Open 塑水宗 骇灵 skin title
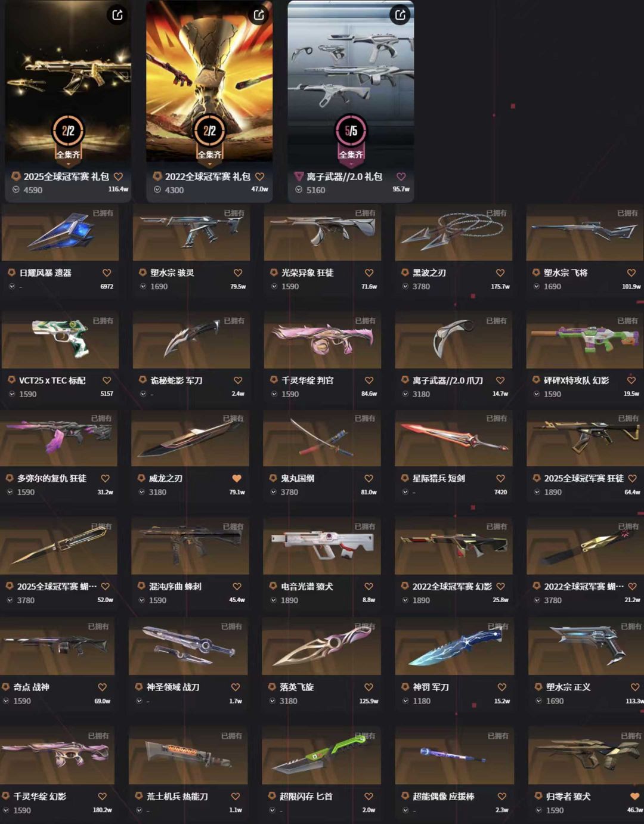 tap(172, 272)
